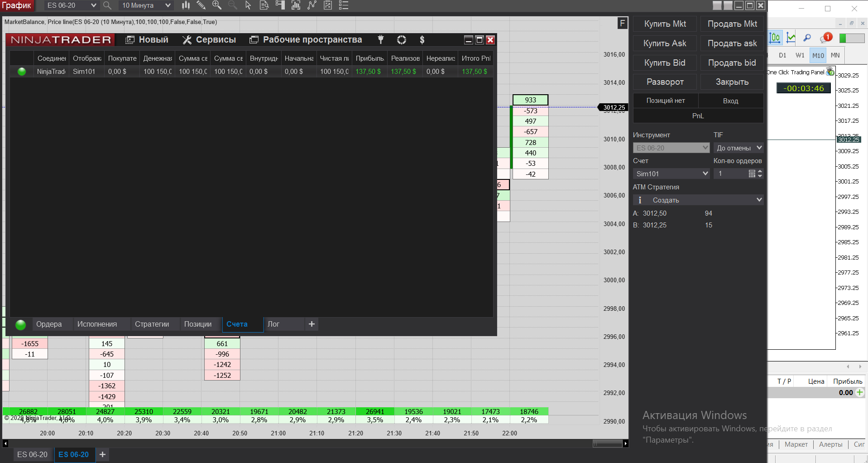Open the ES 06-20 instrument dropdown in toolbar
This screenshot has width=868, height=463.
click(71, 5)
